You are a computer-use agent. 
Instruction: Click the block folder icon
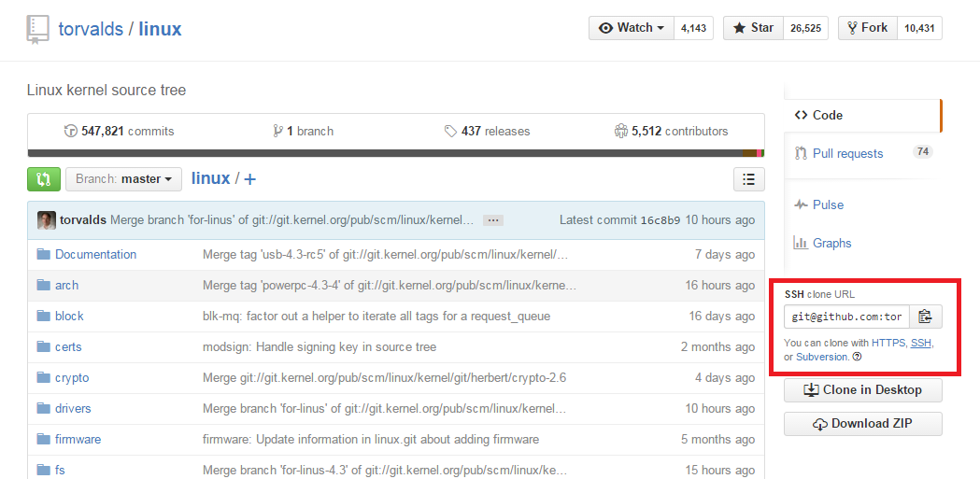pyautogui.click(x=43, y=316)
